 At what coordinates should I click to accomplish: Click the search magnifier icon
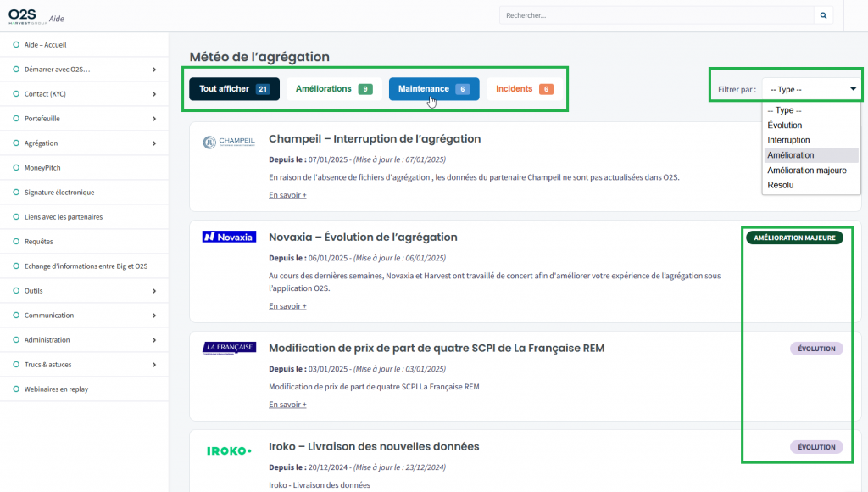(x=823, y=15)
